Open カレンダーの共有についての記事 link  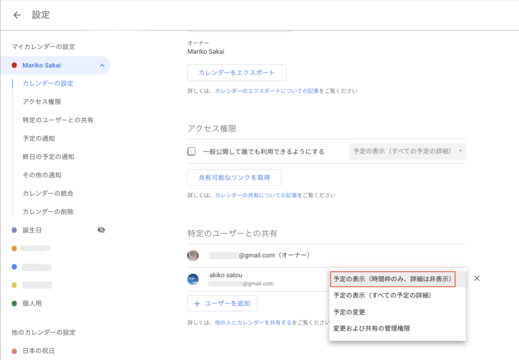tap(256, 195)
